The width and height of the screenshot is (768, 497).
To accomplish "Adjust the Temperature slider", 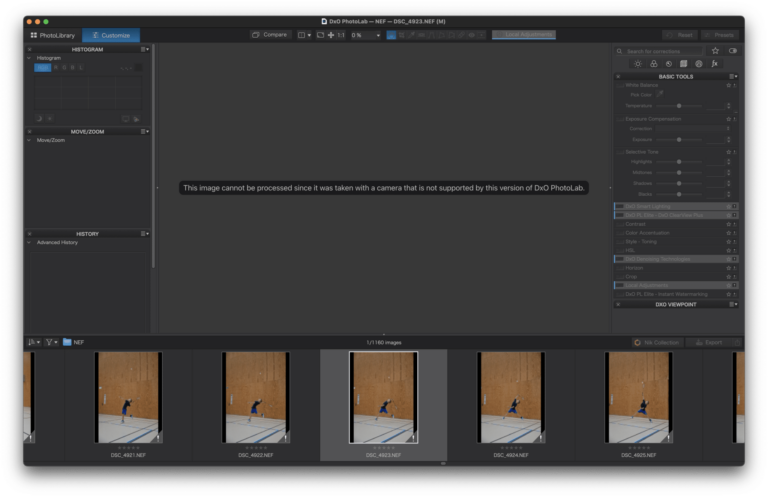I will (x=680, y=105).
